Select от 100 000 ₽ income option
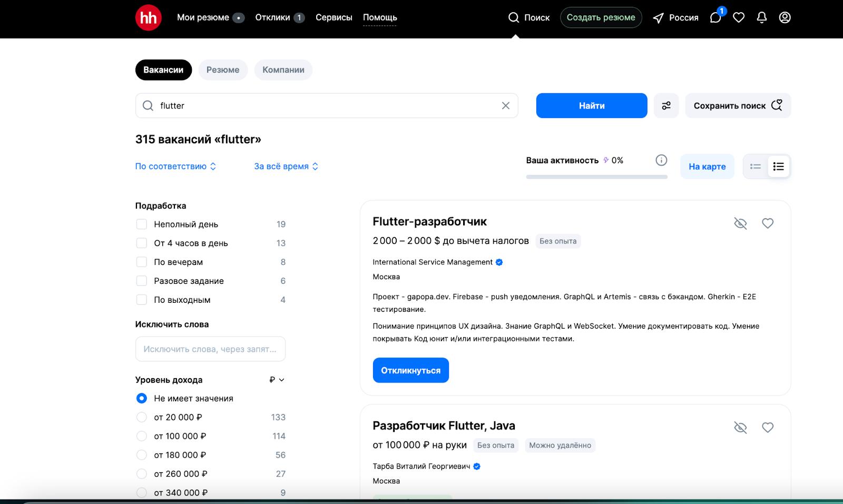Viewport: 843px width, 504px height. [142, 436]
